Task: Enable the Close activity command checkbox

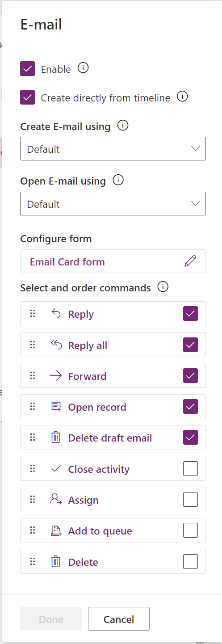Action: (x=191, y=468)
